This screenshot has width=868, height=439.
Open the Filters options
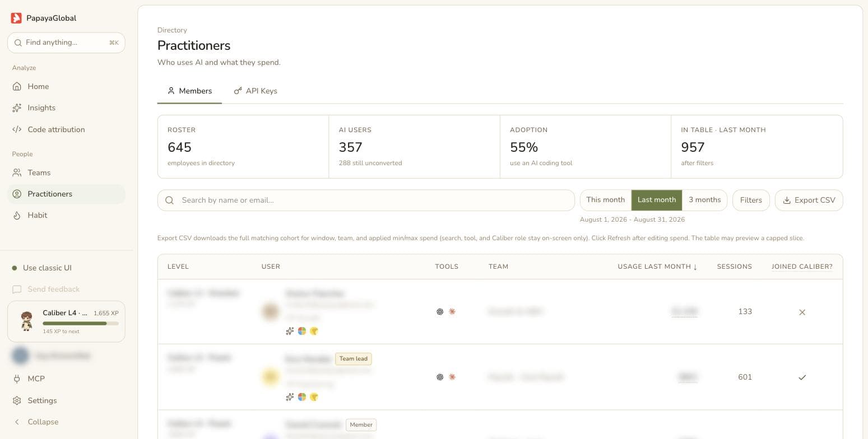point(751,200)
